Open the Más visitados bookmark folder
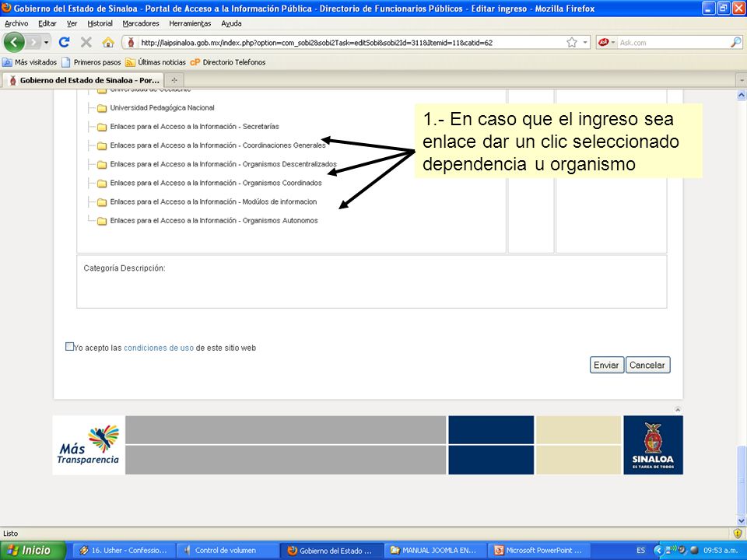 click(x=30, y=62)
